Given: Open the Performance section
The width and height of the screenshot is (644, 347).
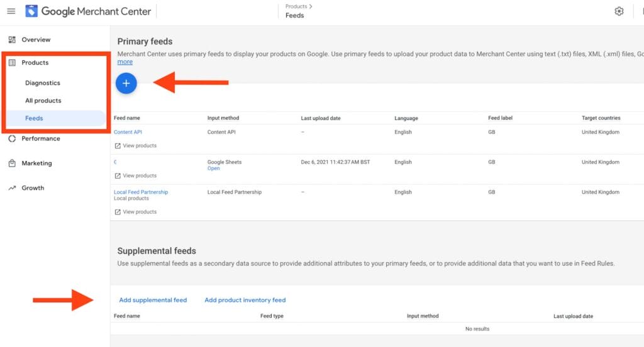Looking at the screenshot, I should (x=41, y=138).
